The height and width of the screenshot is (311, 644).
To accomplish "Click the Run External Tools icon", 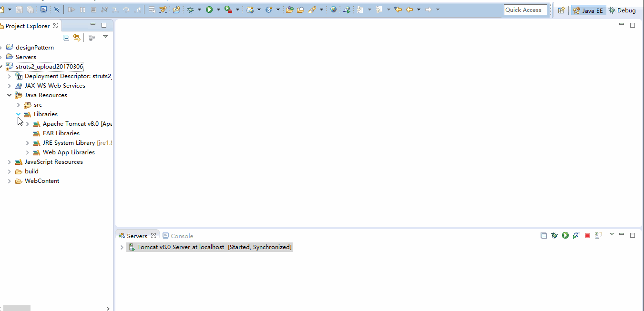I will (x=228, y=10).
